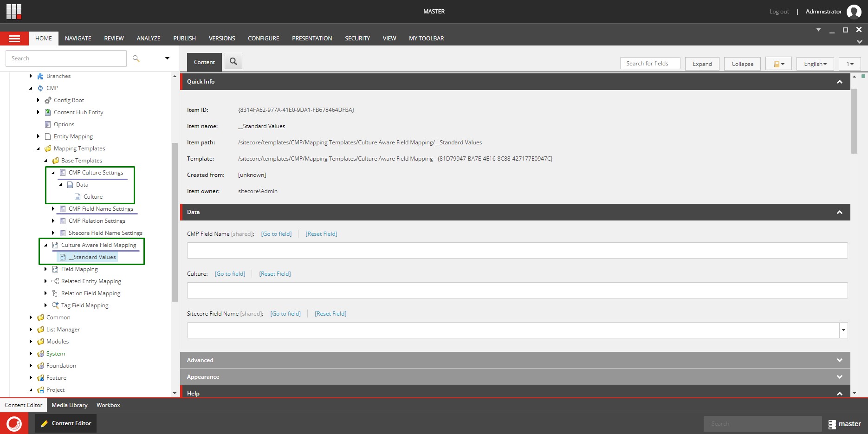Click the master database icon
The height and width of the screenshot is (434, 868).
(x=832, y=424)
